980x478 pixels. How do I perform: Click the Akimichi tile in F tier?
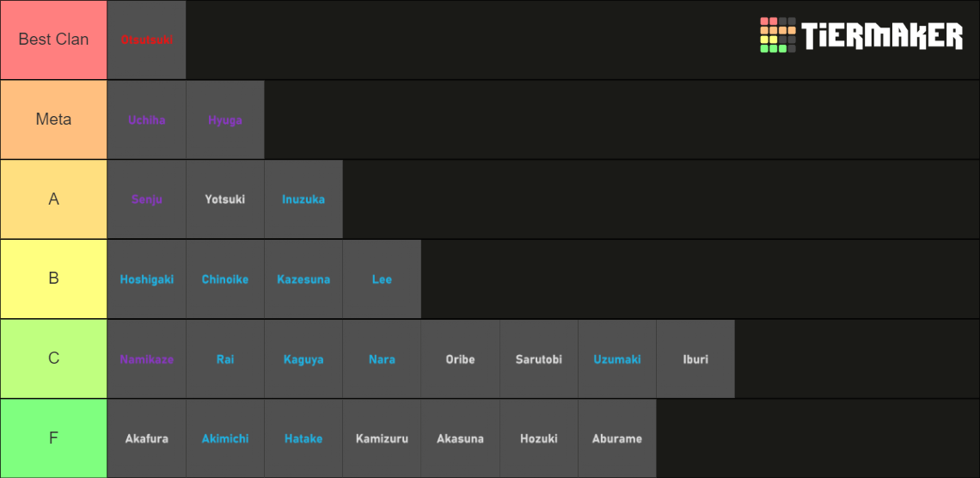tap(225, 438)
